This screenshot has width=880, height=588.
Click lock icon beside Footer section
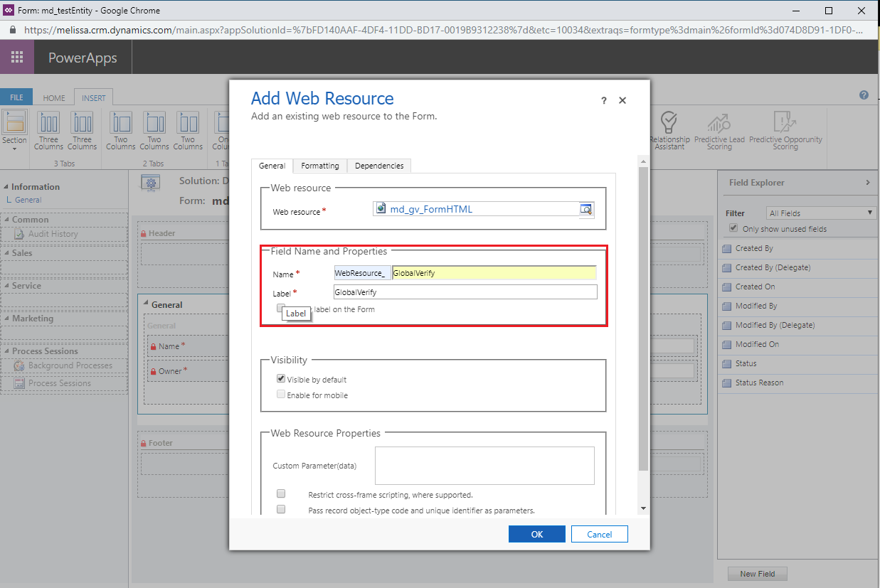tap(143, 443)
